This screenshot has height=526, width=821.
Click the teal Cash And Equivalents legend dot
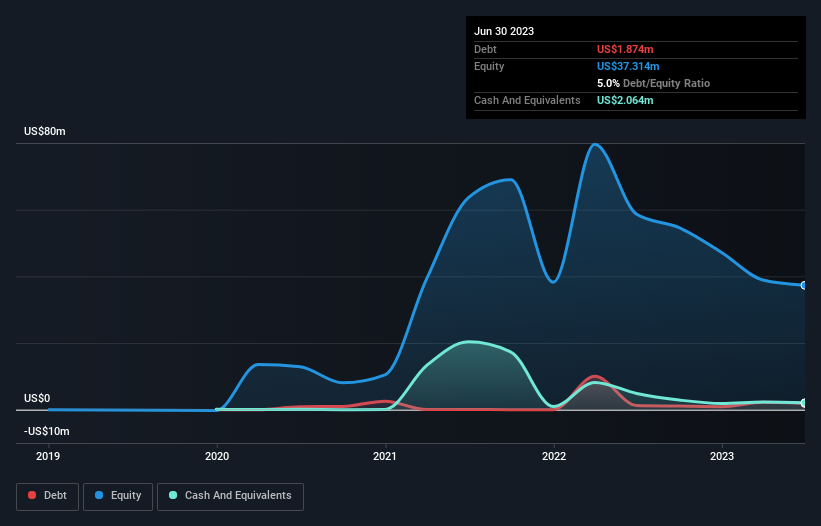(x=173, y=495)
